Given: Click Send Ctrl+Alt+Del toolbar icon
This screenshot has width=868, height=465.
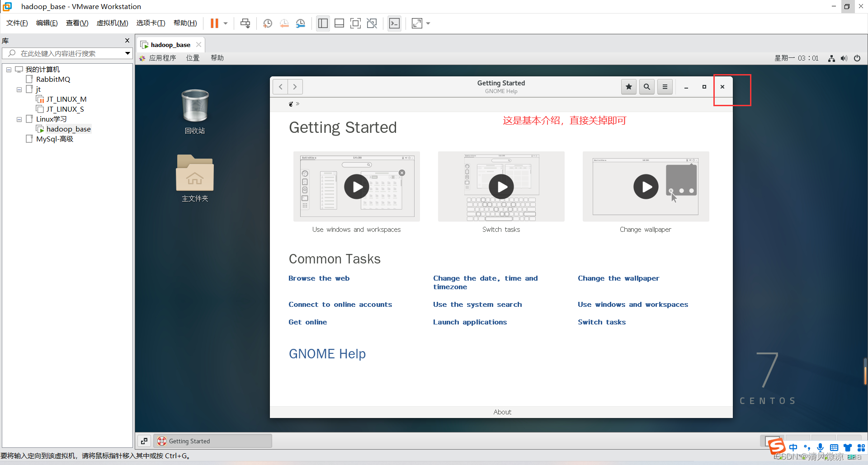Looking at the screenshot, I should (x=245, y=23).
